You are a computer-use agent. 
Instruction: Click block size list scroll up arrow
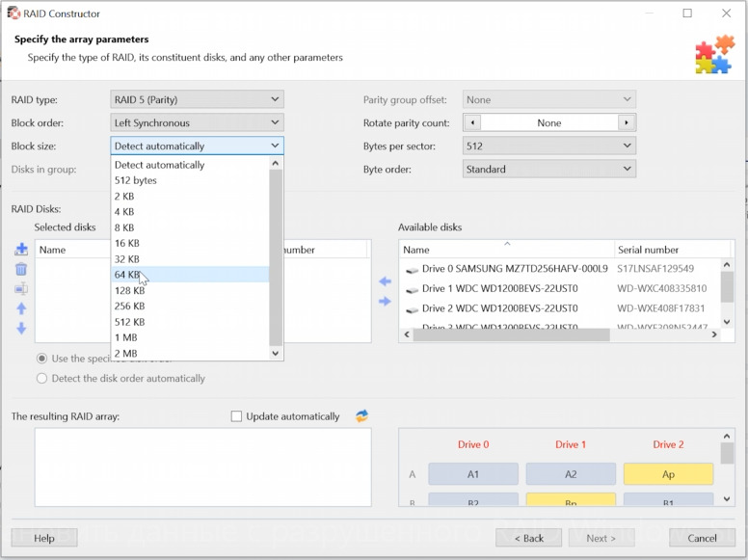click(276, 163)
